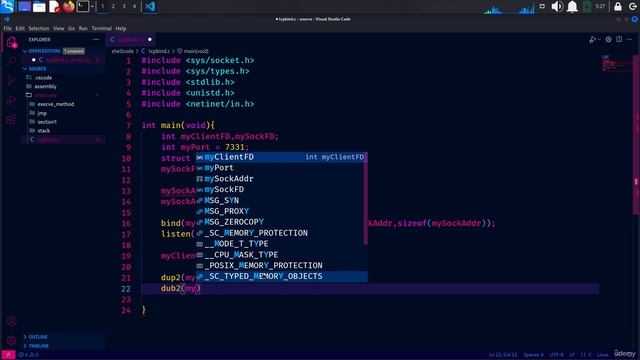
Task: Open the Edit menu
Action: 20,29
